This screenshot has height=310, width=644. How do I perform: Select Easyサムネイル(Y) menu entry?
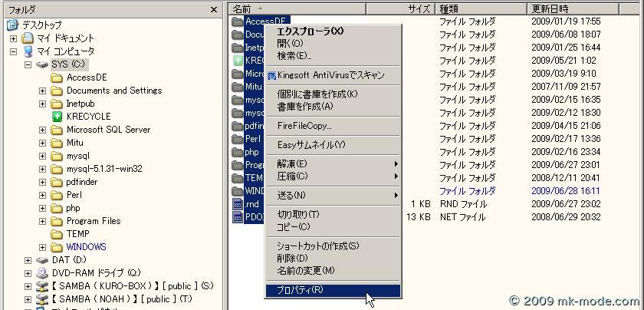(x=333, y=145)
